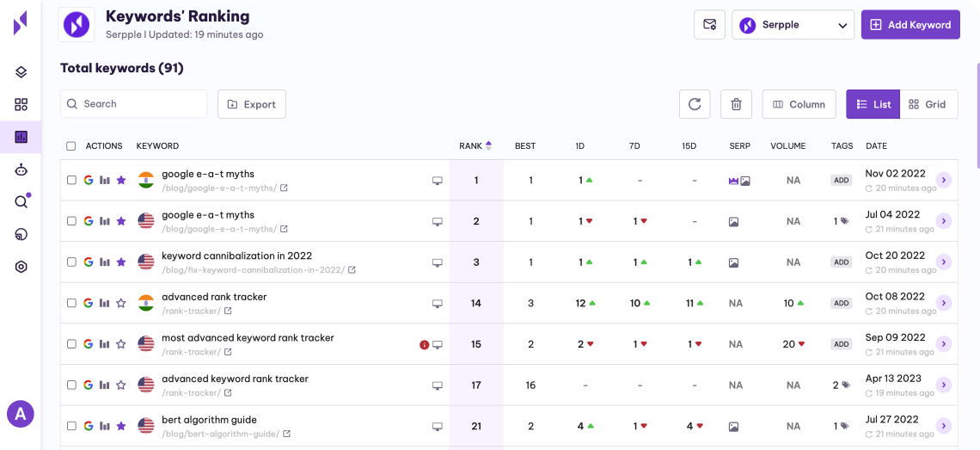Click chart icon for keyword cannibalization in 2022
The width and height of the screenshot is (980, 450).
click(x=104, y=262)
